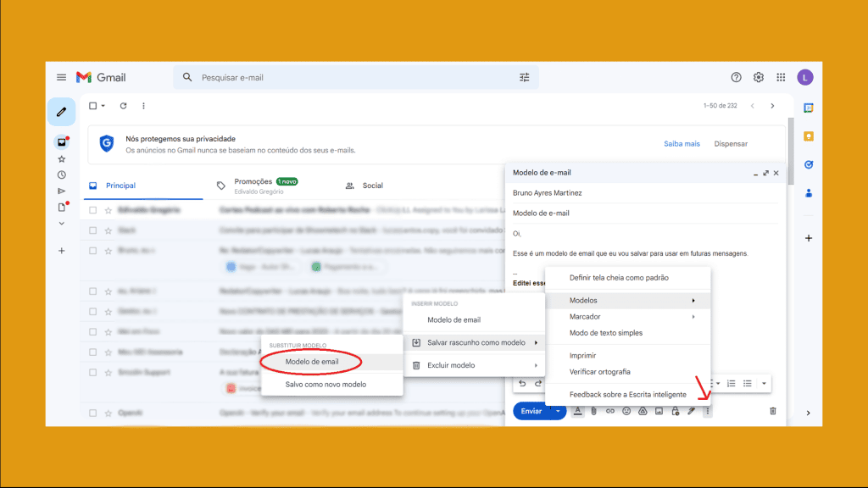This screenshot has height=488, width=868.
Task: Open Google Tasks from the side panel
Action: [807, 164]
